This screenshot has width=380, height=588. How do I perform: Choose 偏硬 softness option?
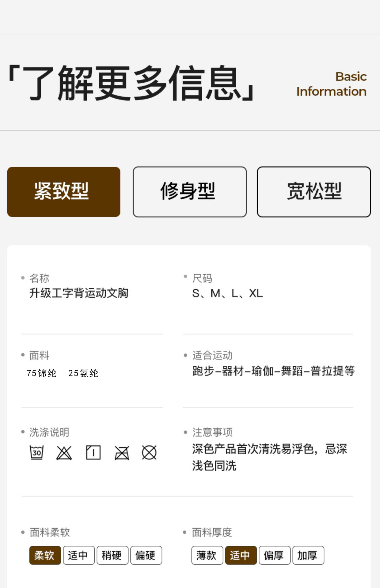146,555
